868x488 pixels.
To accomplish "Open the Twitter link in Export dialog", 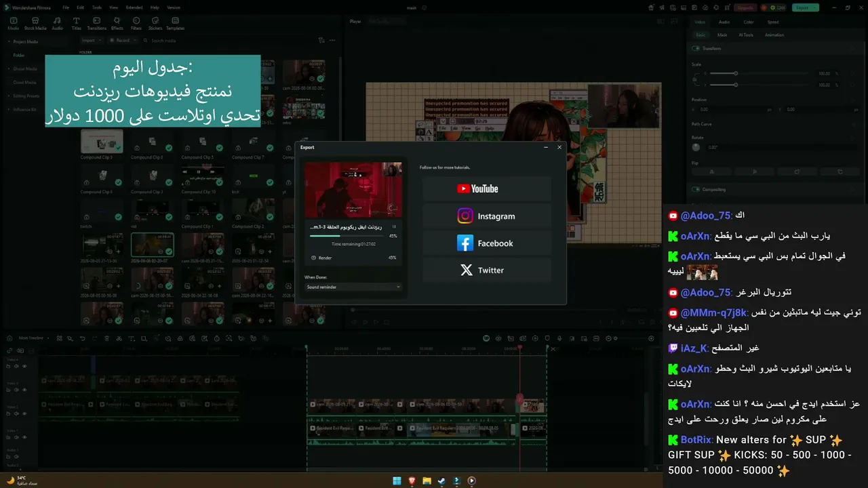I will [x=486, y=270].
